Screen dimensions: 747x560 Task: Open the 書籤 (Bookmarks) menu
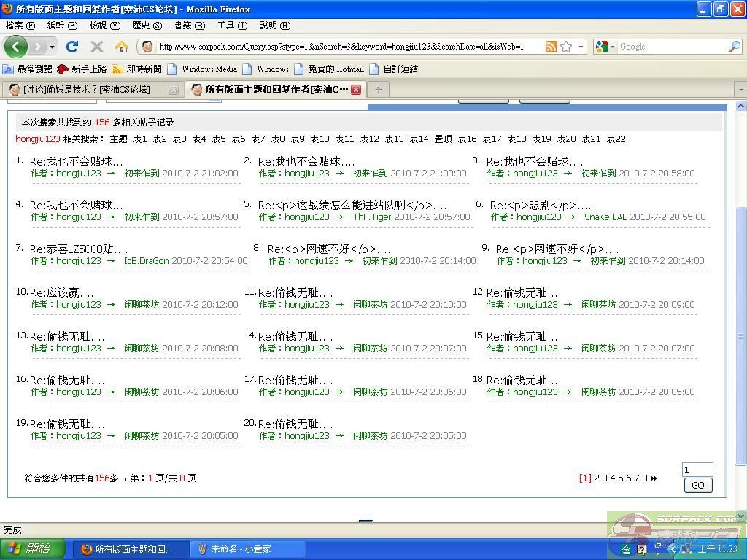click(x=187, y=26)
